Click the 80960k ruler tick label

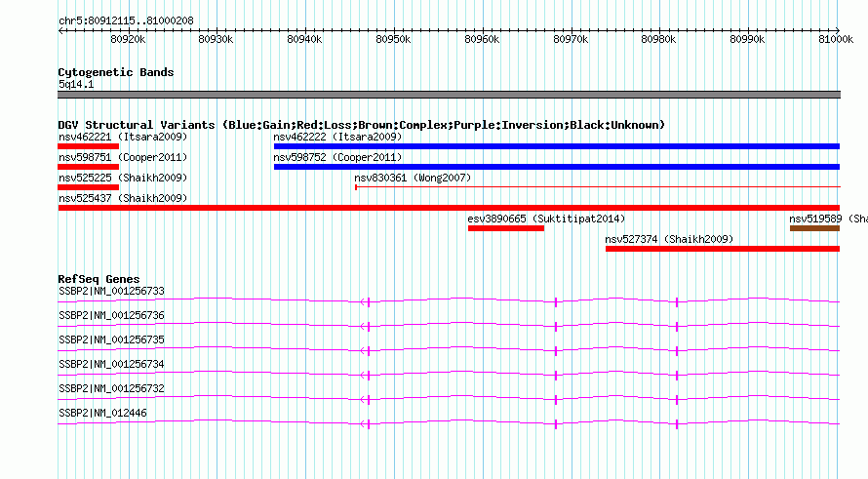click(482, 39)
